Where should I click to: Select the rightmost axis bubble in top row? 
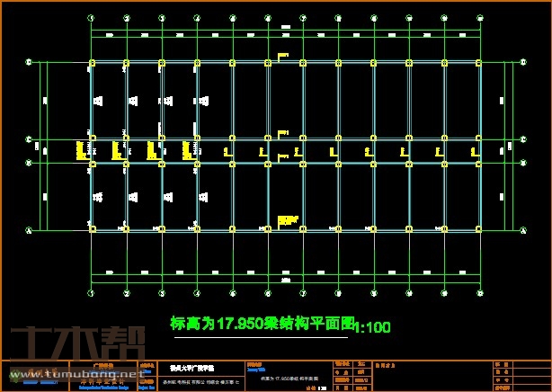coord(478,17)
